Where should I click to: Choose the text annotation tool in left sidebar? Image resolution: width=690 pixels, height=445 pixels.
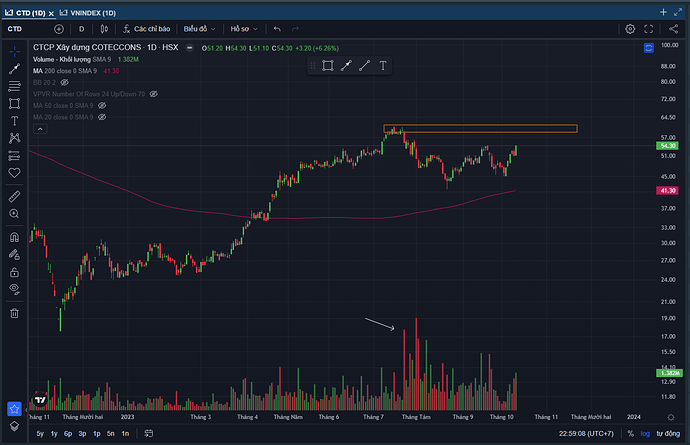coord(14,120)
